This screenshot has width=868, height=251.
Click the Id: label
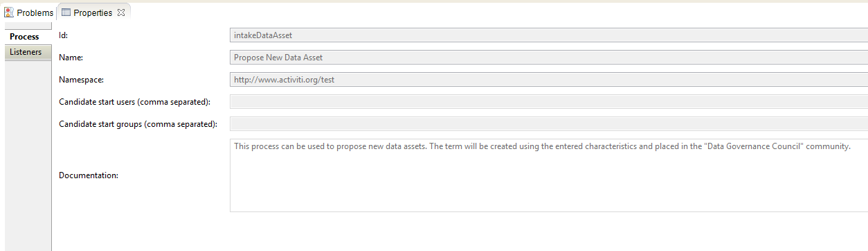(64, 35)
